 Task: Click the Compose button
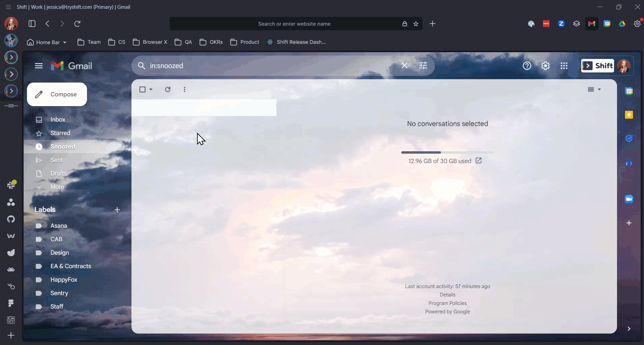[x=57, y=94]
